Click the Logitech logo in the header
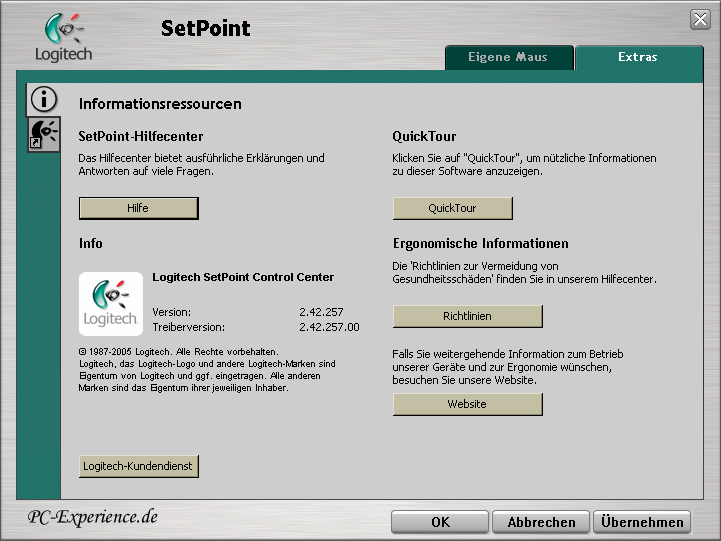 click(64, 37)
